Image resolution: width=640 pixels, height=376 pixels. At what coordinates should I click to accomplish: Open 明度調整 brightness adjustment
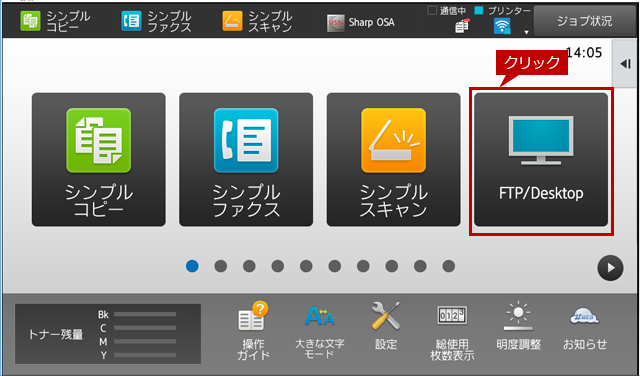tap(519, 327)
